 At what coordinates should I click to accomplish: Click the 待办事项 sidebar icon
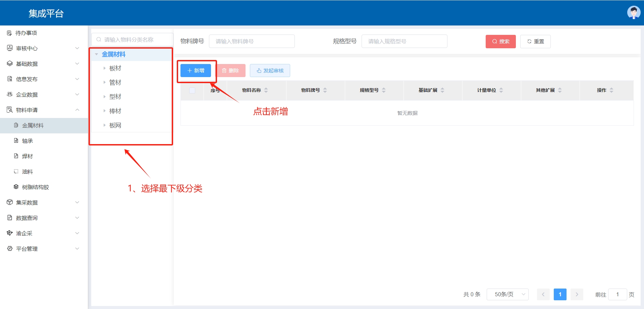click(9, 33)
